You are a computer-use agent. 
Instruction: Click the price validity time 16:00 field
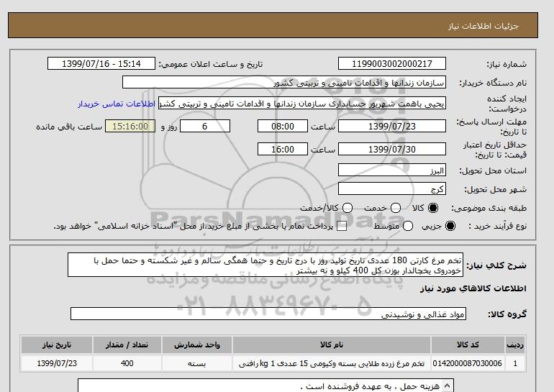(283, 149)
